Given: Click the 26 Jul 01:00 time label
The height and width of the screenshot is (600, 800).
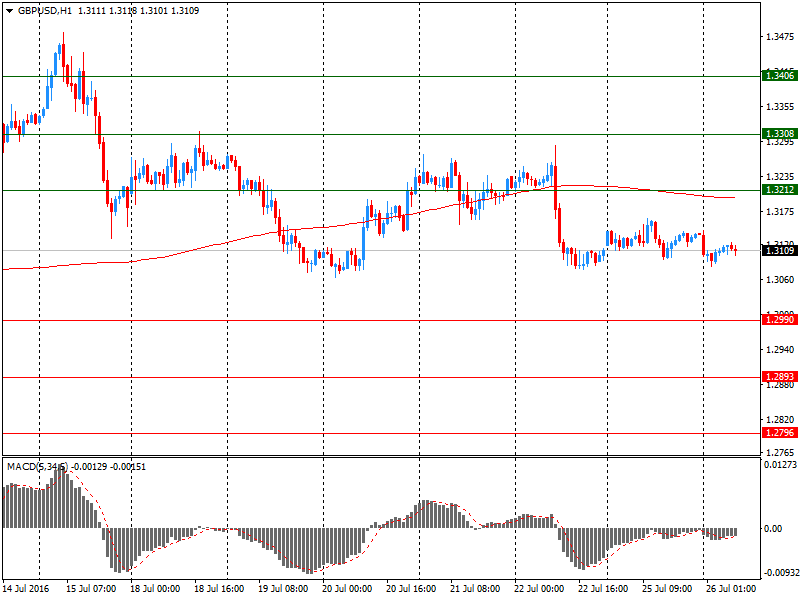Looking at the screenshot, I should click(731, 589).
